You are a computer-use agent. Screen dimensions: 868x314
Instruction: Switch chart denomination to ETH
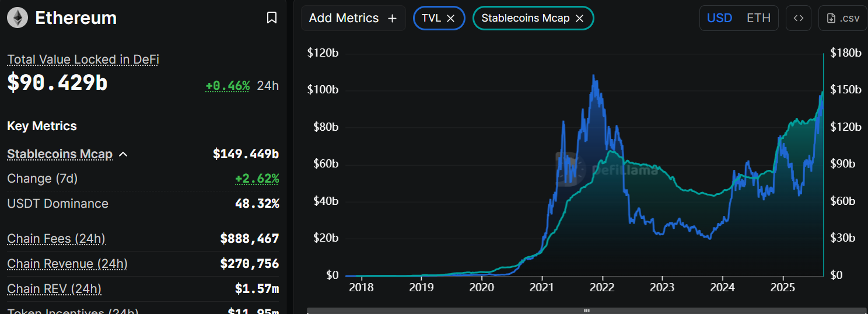coord(758,18)
